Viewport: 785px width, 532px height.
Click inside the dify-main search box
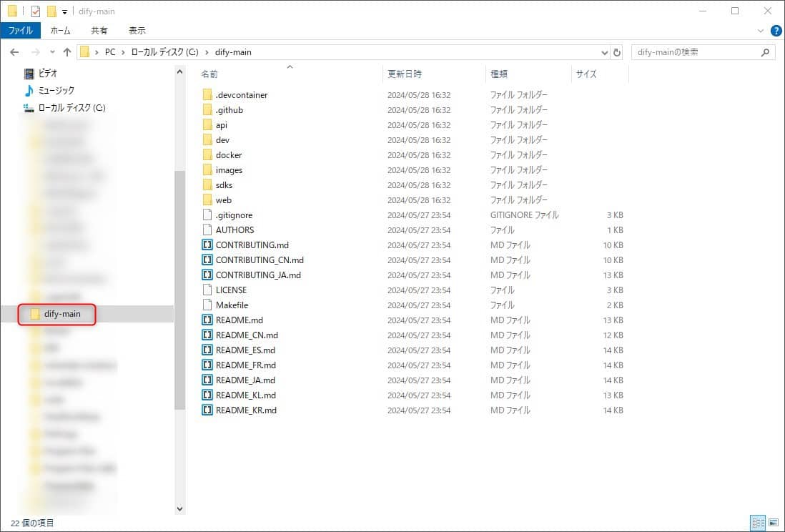697,51
